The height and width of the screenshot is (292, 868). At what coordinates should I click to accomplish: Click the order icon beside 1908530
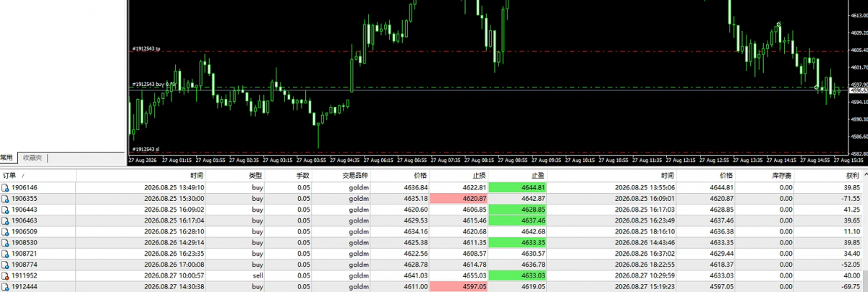tap(6, 242)
